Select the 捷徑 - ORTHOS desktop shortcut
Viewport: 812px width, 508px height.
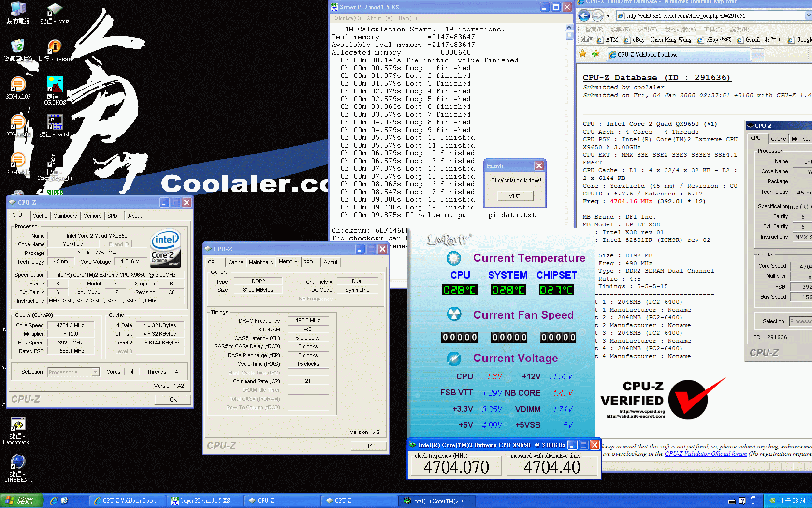[55, 90]
